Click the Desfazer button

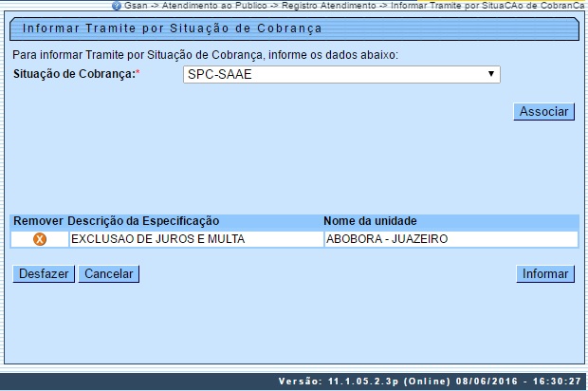click(44, 274)
